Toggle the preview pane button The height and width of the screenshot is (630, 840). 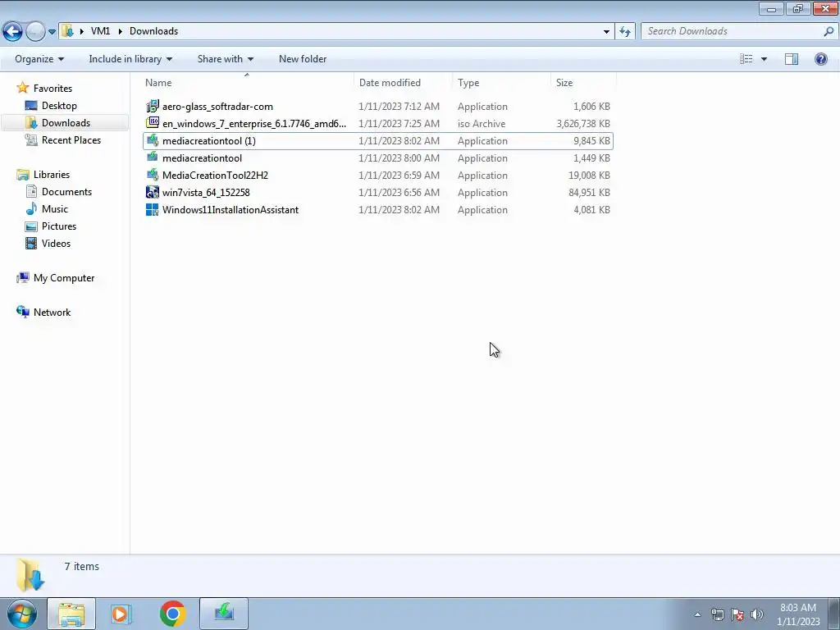792,59
